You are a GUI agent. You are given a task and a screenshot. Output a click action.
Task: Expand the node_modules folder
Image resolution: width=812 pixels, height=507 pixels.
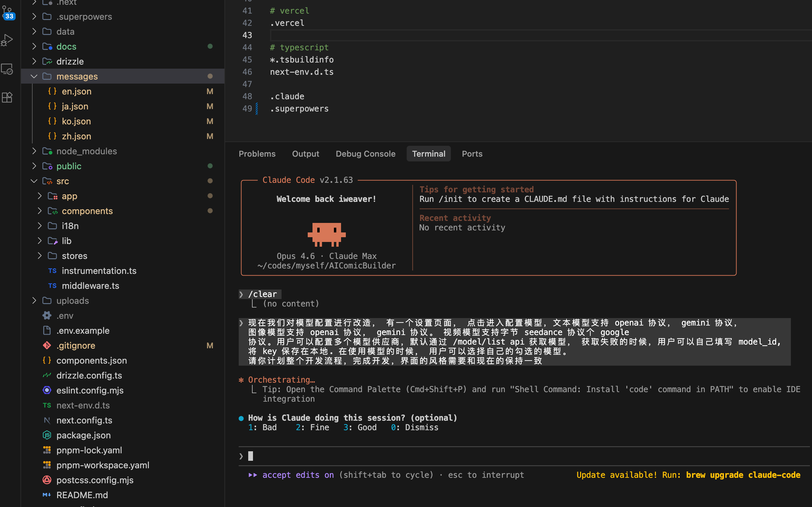point(34,151)
